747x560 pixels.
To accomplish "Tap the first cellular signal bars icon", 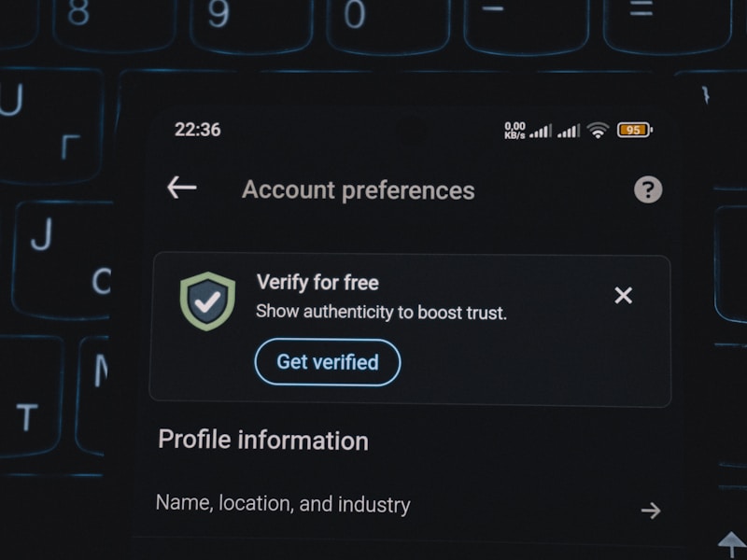I will tap(541, 131).
